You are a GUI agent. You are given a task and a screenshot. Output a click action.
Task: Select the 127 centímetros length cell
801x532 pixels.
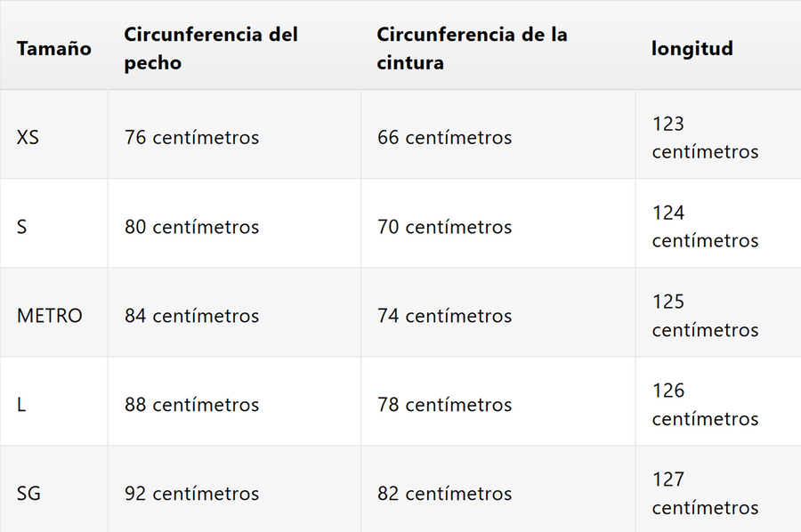coord(705,494)
